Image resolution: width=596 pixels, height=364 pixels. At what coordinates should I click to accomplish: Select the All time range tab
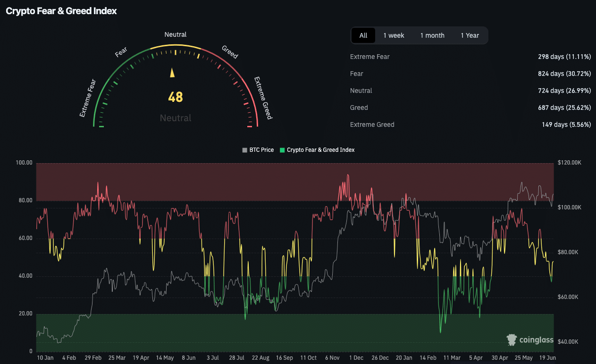tap(363, 35)
